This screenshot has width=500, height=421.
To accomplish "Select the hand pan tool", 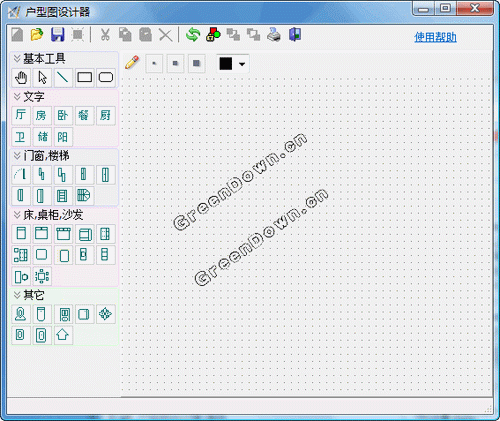I will coord(21,78).
